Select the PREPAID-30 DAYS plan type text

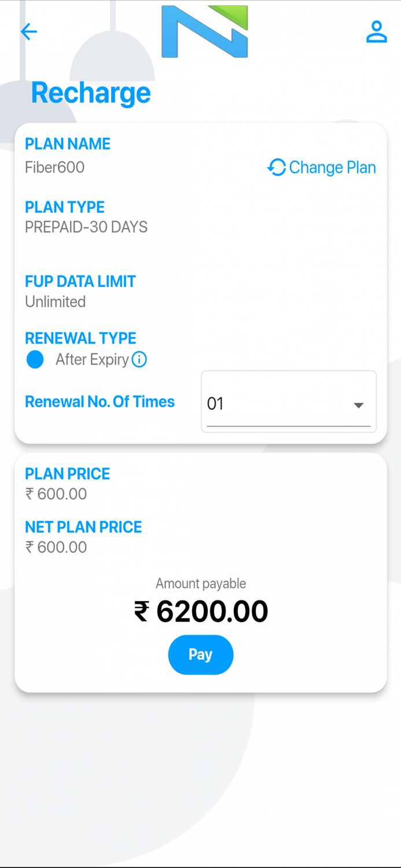pyautogui.click(x=86, y=227)
